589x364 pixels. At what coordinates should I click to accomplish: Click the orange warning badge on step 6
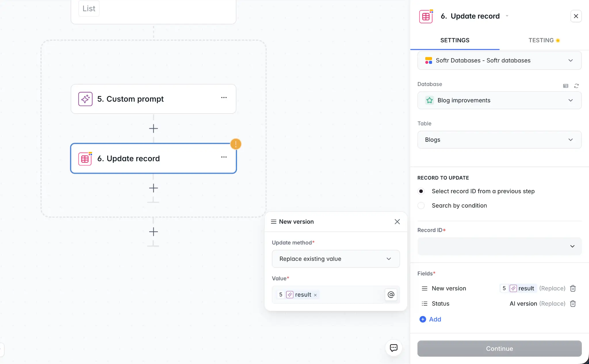[236, 144]
